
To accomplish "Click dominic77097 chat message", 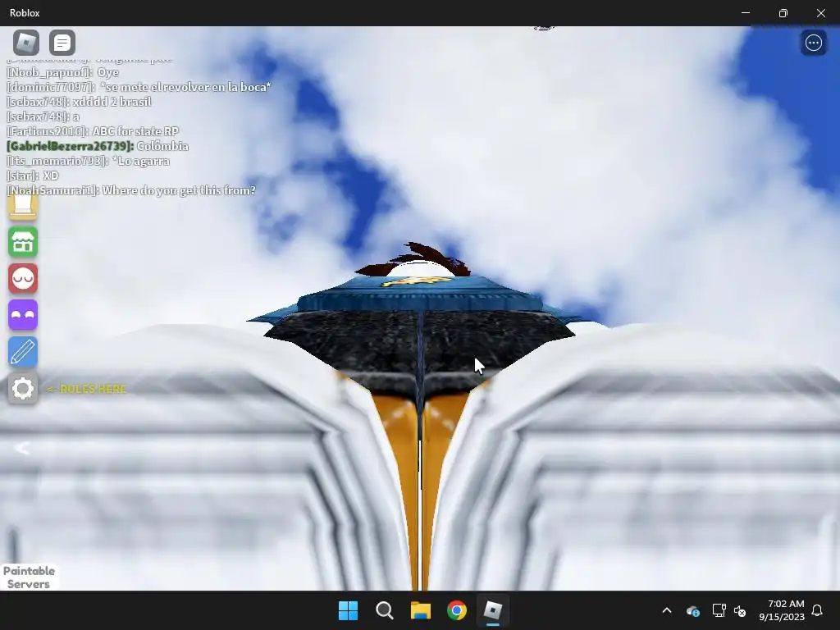I will click(139, 87).
